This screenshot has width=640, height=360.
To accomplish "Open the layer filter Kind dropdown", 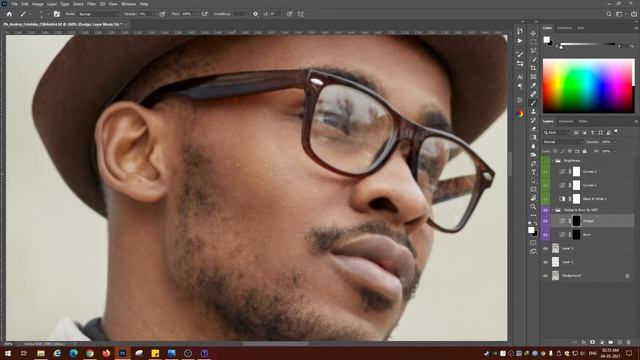I will coord(556,133).
